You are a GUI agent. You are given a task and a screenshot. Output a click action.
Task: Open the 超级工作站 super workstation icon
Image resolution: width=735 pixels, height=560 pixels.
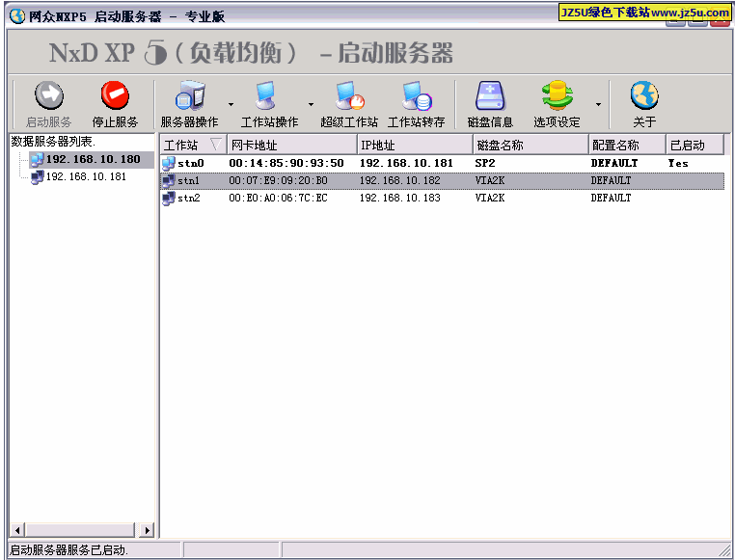tap(350, 95)
